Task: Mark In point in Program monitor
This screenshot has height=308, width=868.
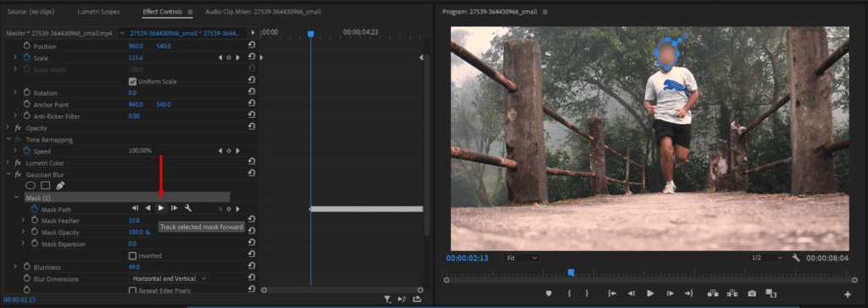Action: coord(569,294)
